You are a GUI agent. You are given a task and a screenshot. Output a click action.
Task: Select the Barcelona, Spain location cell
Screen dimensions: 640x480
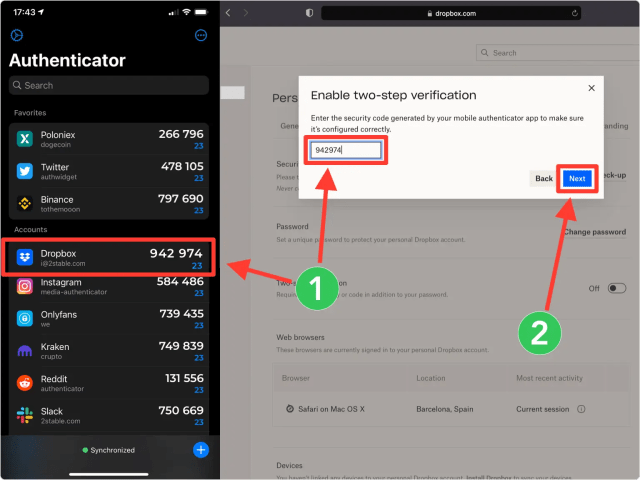[x=445, y=409]
